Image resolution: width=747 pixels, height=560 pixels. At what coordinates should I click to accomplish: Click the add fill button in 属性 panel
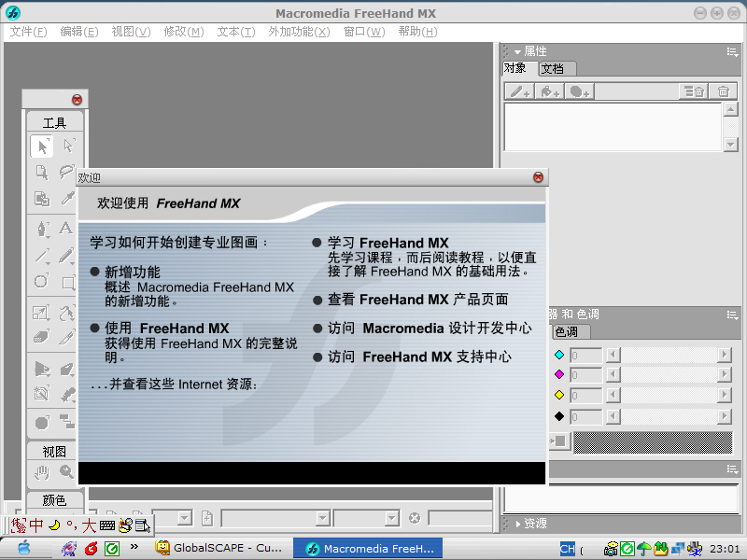pyautogui.click(x=550, y=91)
